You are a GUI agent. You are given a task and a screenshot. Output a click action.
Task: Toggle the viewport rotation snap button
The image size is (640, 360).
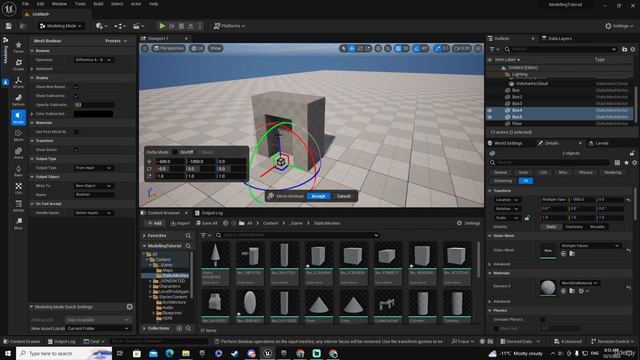tap(416, 48)
